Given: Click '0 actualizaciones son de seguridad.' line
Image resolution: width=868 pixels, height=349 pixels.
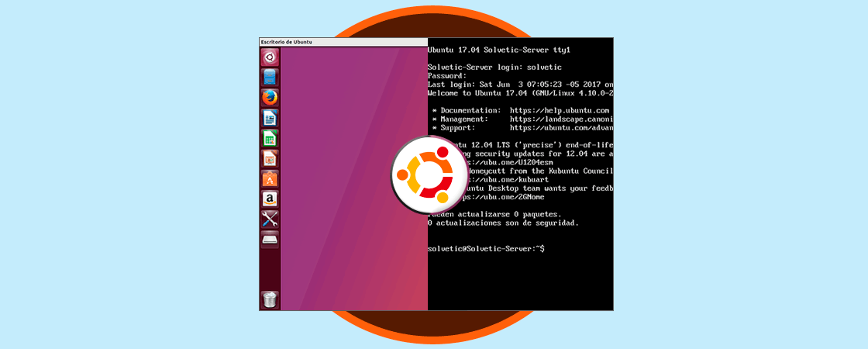Looking at the screenshot, I should 503,223.
